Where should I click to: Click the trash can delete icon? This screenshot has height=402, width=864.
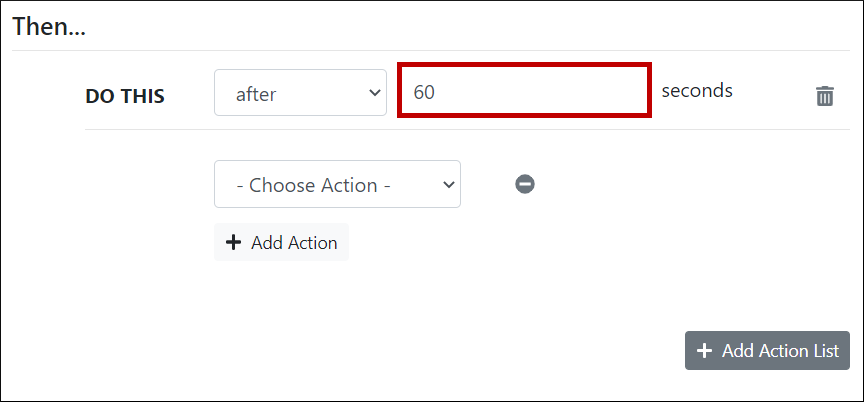[x=825, y=96]
